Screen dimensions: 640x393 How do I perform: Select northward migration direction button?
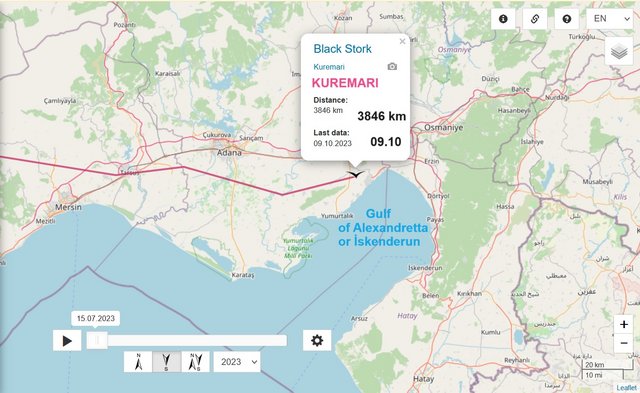click(x=138, y=362)
